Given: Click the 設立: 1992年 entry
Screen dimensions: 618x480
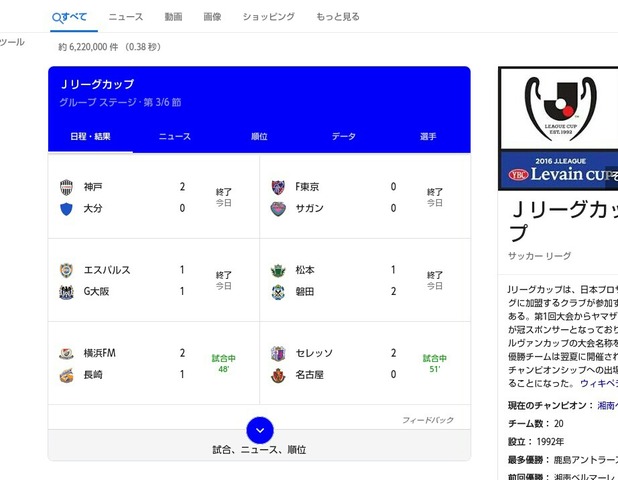Looking at the screenshot, I should click(536, 442).
